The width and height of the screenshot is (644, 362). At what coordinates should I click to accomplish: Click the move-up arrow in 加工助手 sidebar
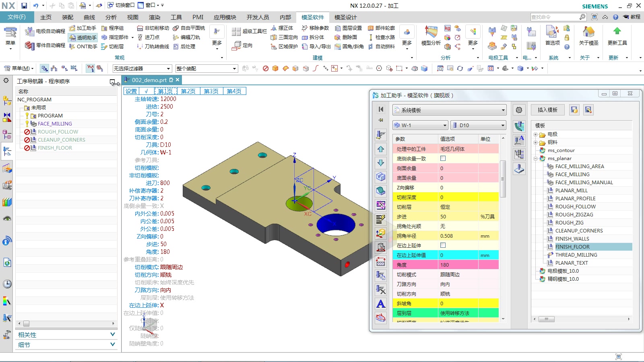381,149
